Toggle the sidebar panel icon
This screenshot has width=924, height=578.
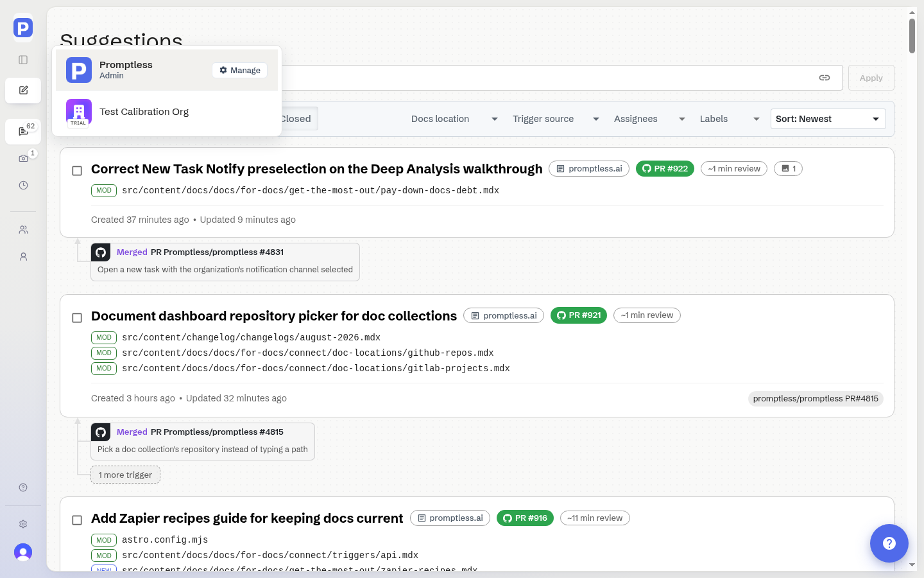[23, 60]
